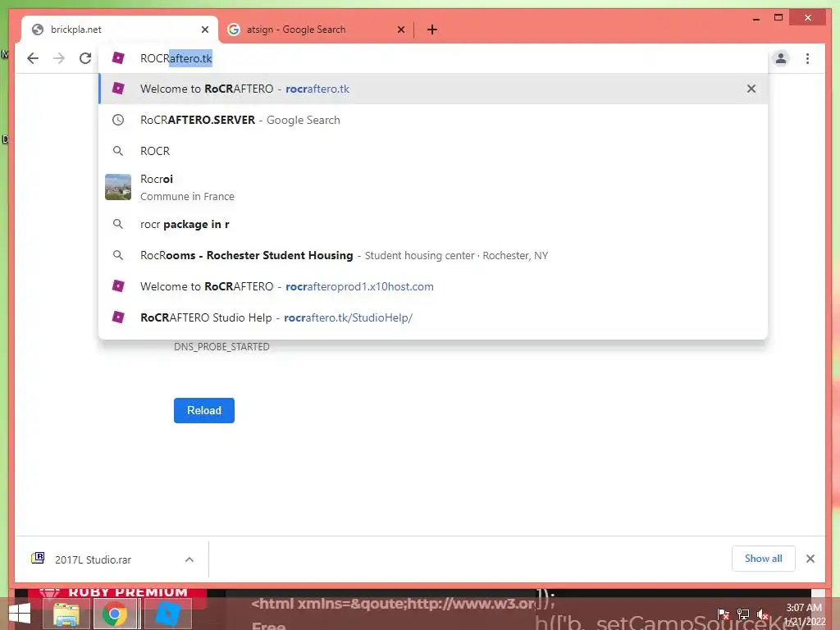Click the Google favicon on the atsign tab
Viewport: 840px width, 630px height.
(x=234, y=30)
